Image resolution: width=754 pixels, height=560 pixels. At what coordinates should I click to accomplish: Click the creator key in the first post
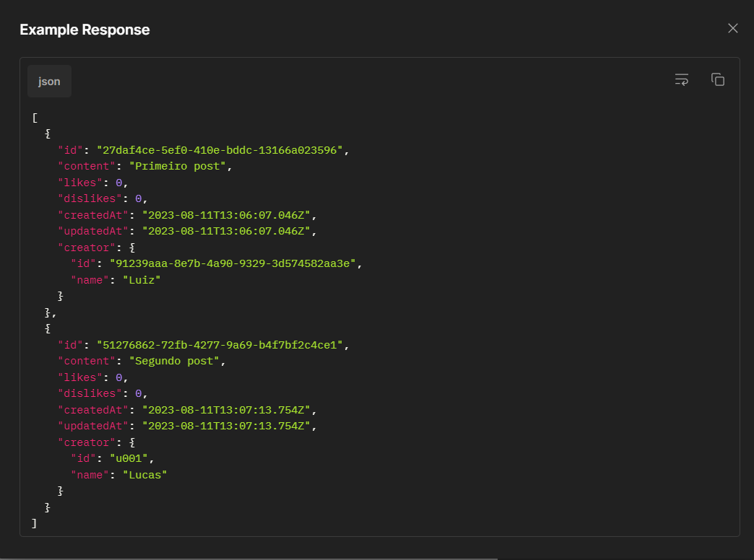pyautogui.click(x=87, y=247)
